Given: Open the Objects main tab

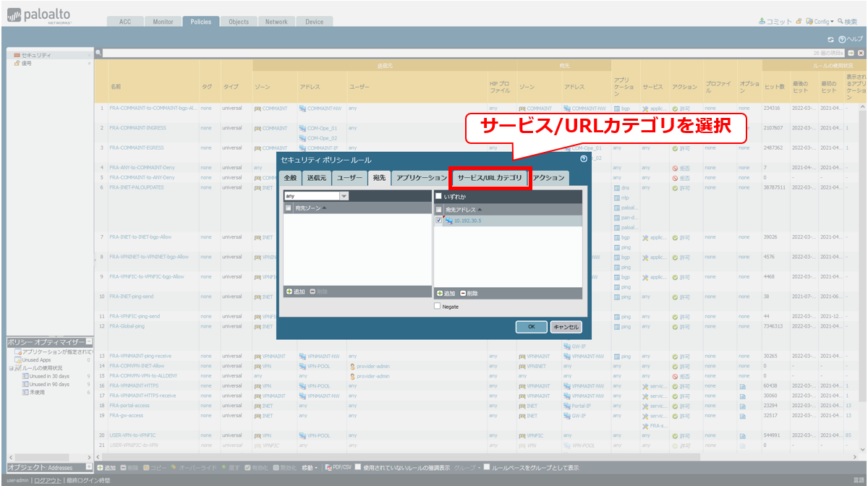Looking at the screenshot, I should click(239, 22).
